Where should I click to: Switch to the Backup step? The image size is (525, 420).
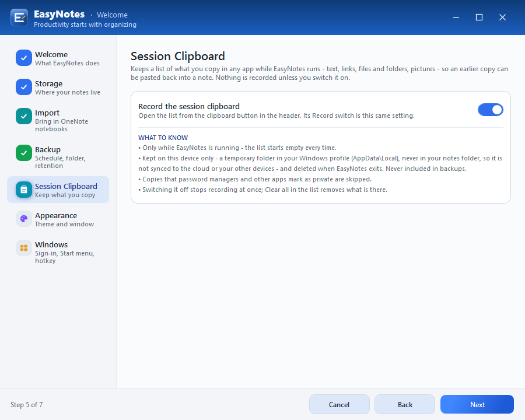58,157
